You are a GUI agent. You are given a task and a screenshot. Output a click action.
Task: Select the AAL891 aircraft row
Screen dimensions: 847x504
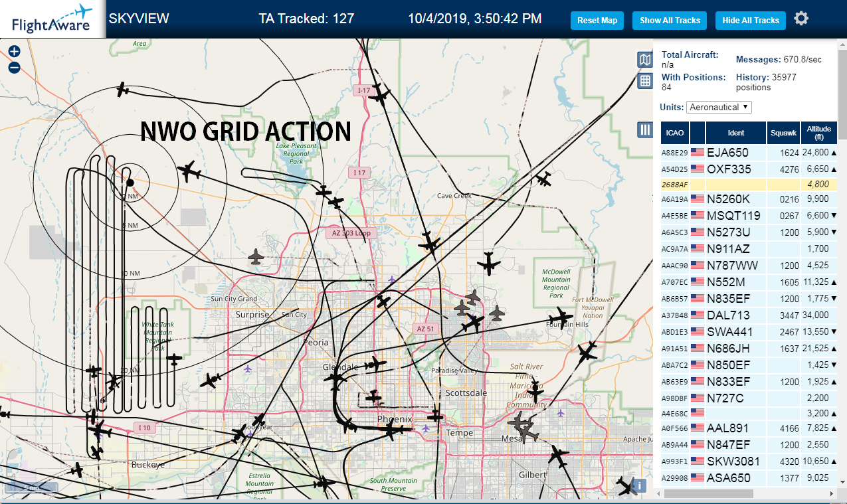pyautogui.click(x=749, y=428)
